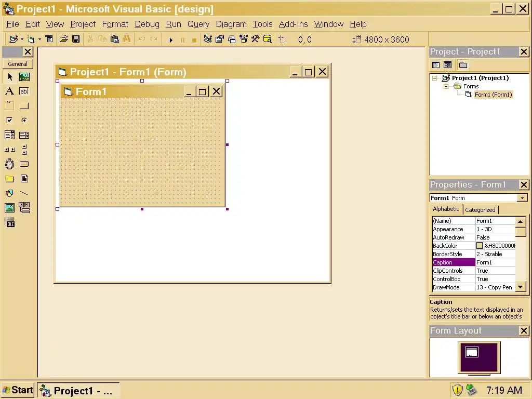Screen dimensions: 532x399
Task: Select the Timer control tool
Action: 10,164
